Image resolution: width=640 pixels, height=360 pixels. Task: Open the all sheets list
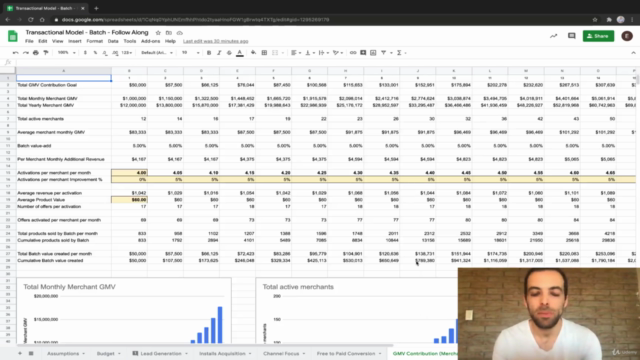pos(31,353)
